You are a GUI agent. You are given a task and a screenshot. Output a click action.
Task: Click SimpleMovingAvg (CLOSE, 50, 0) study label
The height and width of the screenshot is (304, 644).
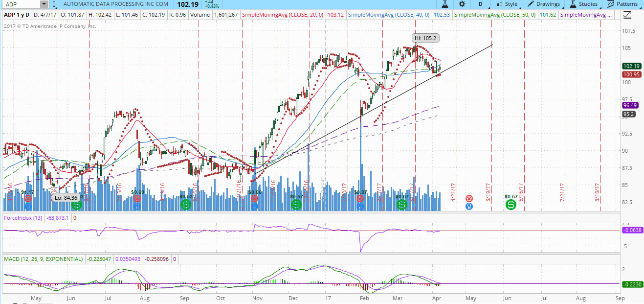496,15
